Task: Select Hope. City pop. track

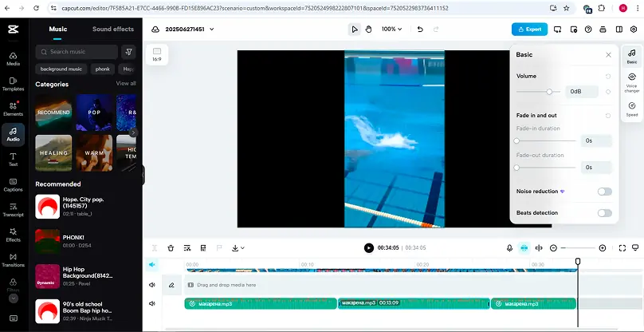Action: pos(85,207)
